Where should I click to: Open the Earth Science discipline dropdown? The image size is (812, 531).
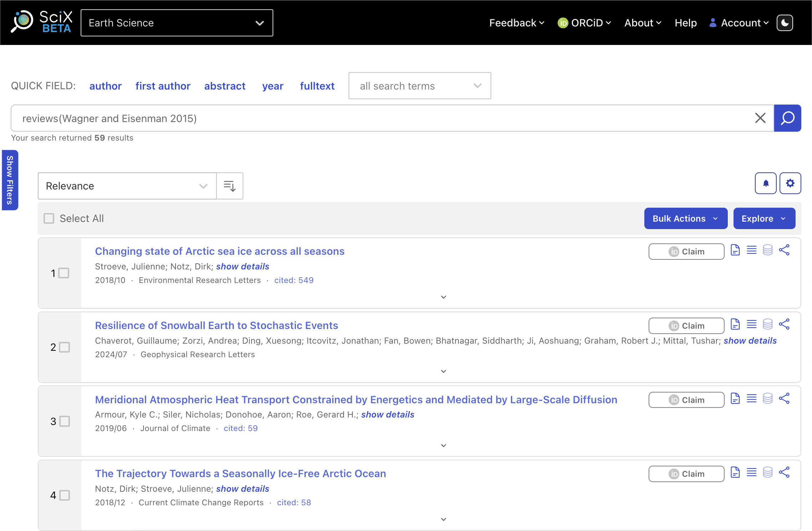click(x=177, y=23)
